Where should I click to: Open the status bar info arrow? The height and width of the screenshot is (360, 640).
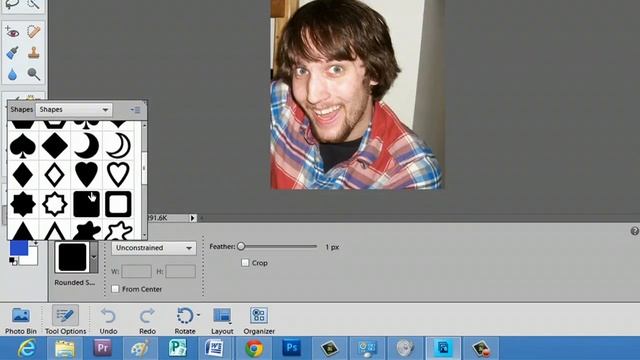(x=192, y=218)
